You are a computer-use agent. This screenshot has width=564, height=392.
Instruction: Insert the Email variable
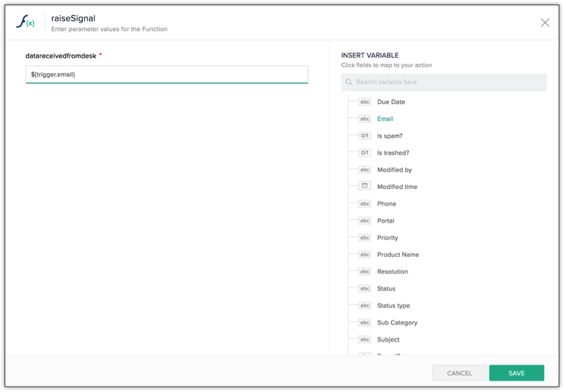(385, 119)
